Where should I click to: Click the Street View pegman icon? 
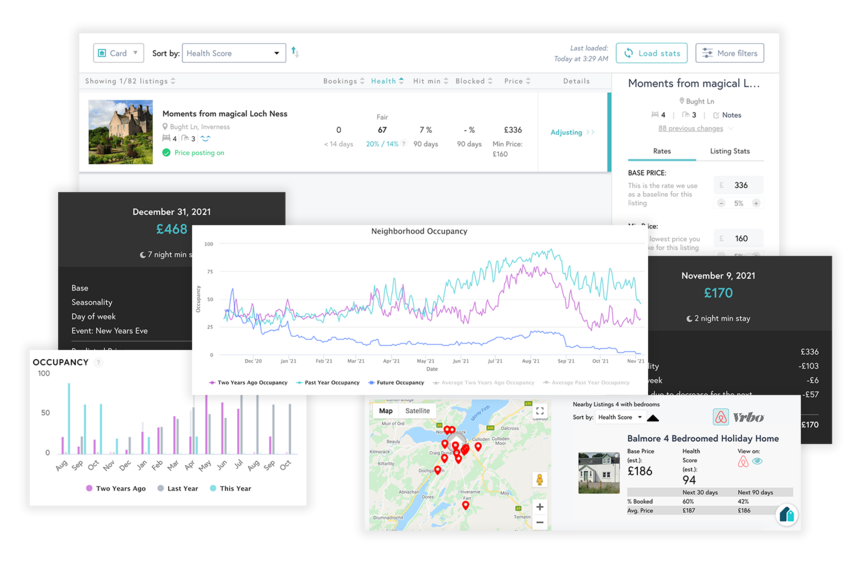(540, 480)
